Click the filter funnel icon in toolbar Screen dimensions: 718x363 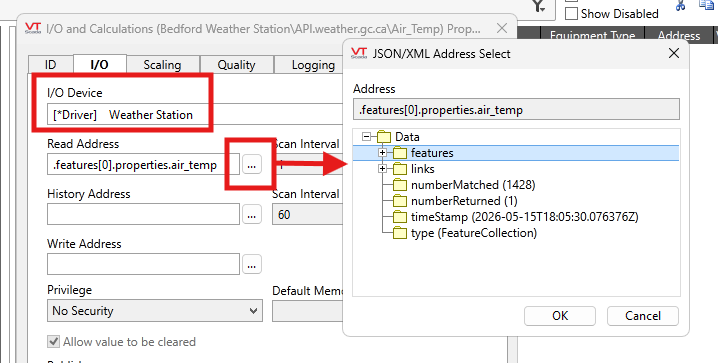click(x=538, y=6)
